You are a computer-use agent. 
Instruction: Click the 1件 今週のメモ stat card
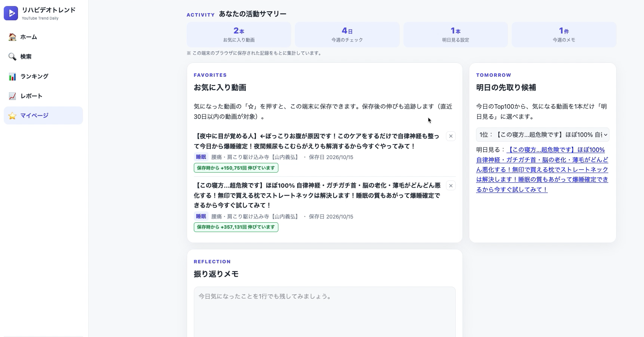coord(564,35)
